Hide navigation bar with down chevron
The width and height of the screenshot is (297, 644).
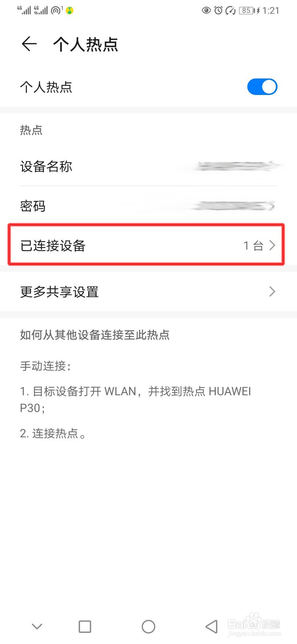[x=37, y=626]
